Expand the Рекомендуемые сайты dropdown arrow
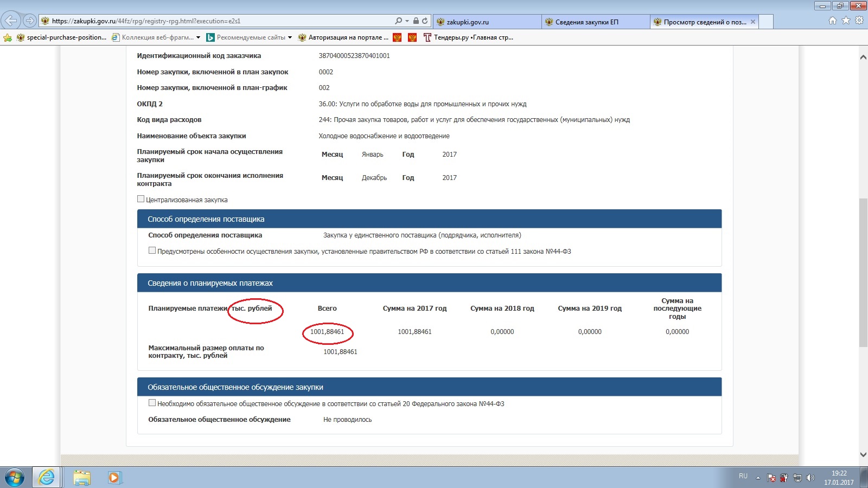Viewport: 868px width, 488px height. [x=290, y=37]
